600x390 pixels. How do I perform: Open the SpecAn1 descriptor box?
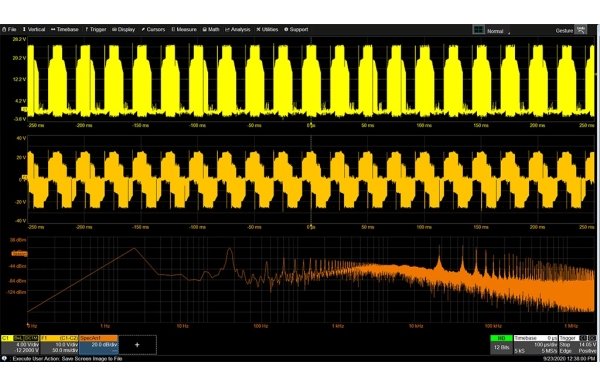[x=99, y=344]
